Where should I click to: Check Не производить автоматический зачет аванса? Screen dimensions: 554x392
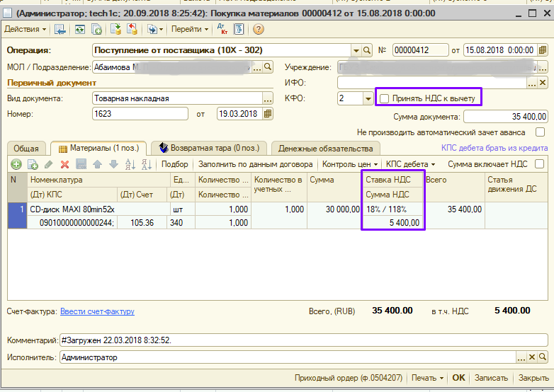540,132
